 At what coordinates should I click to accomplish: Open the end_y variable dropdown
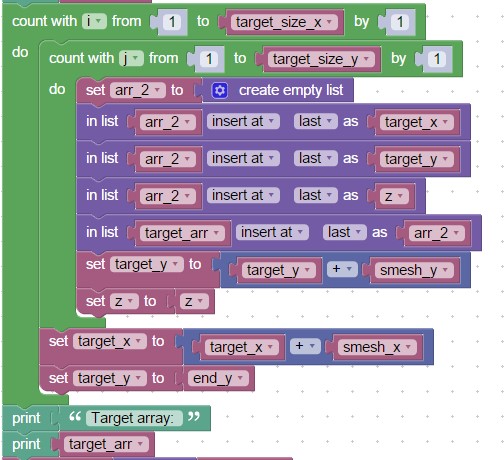(218, 378)
